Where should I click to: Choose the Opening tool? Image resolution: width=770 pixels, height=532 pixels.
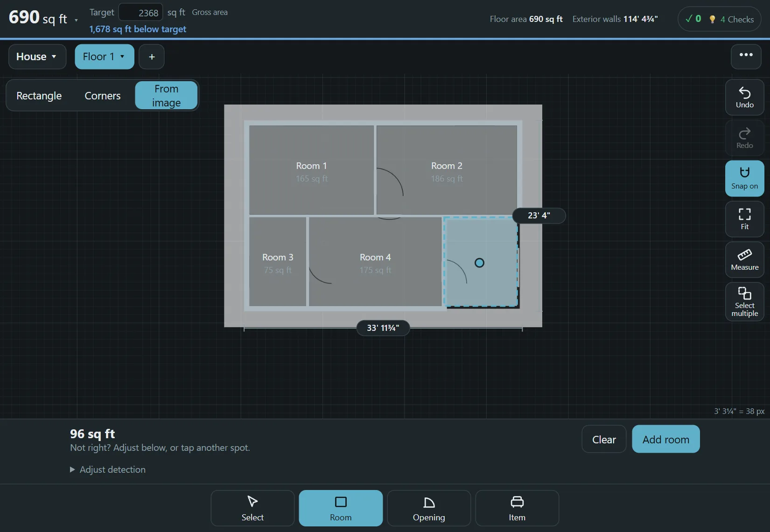(x=429, y=508)
